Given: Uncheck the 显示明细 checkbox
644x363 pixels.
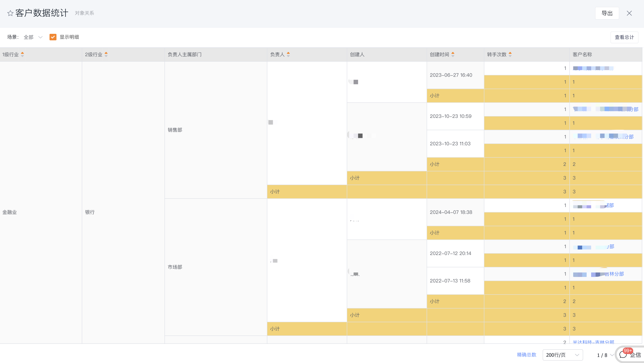Looking at the screenshot, I should (53, 37).
